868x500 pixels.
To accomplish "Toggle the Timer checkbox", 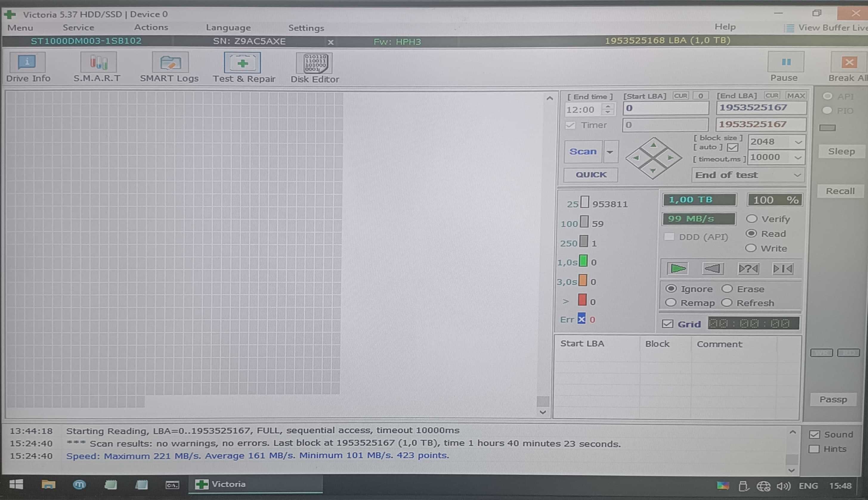I will [x=570, y=125].
